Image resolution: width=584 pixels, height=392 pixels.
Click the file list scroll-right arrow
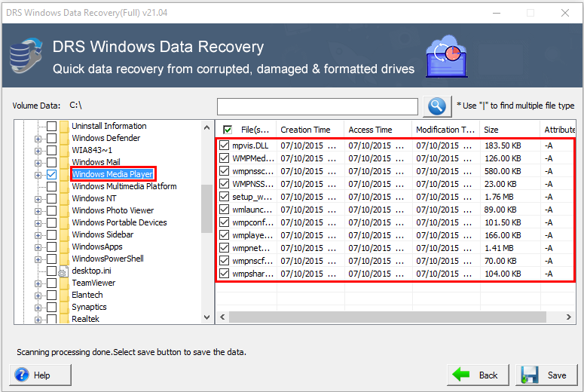point(569,317)
